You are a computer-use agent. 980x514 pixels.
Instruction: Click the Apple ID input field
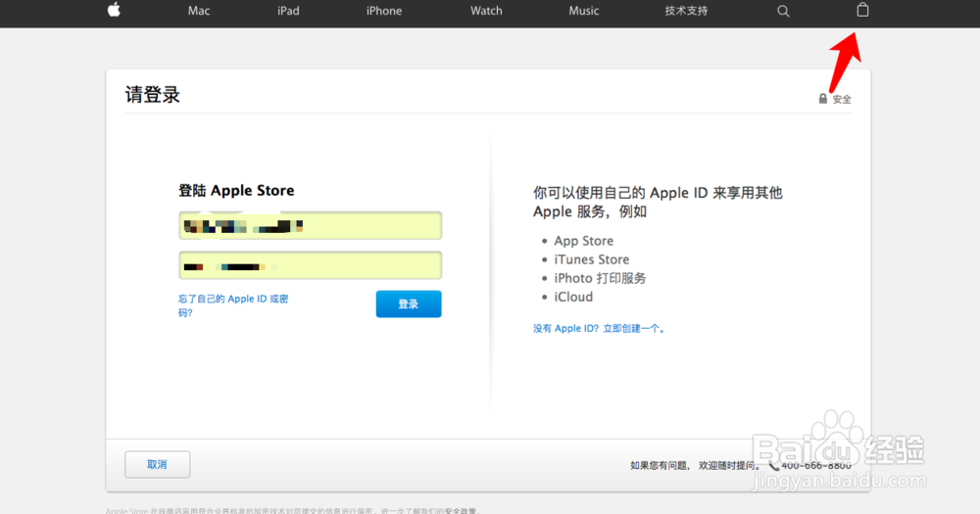pyautogui.click(x=310, y=225)
